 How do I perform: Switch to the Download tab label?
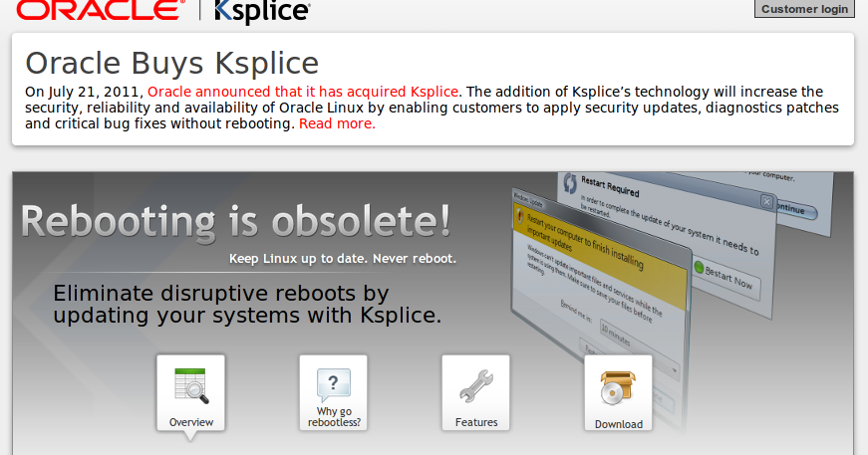(x=618, y=424)
